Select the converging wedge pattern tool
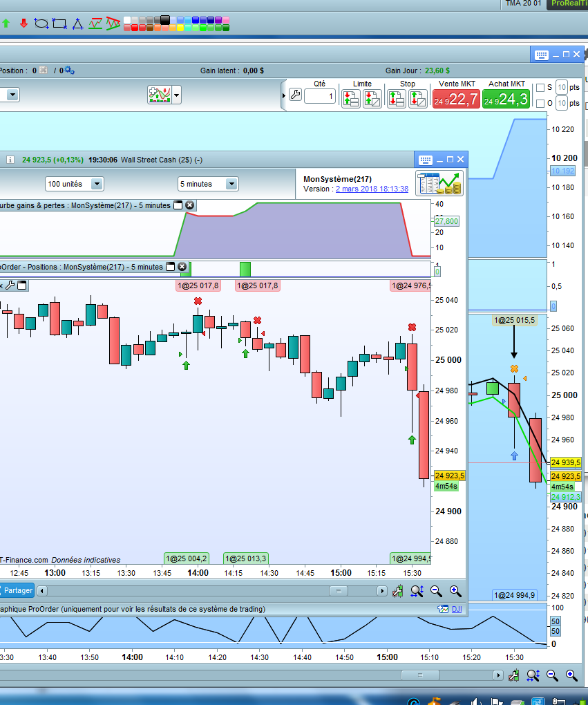The width and height of the screenshot is (588, 705). pyautogui.click(x=113, y=23)
